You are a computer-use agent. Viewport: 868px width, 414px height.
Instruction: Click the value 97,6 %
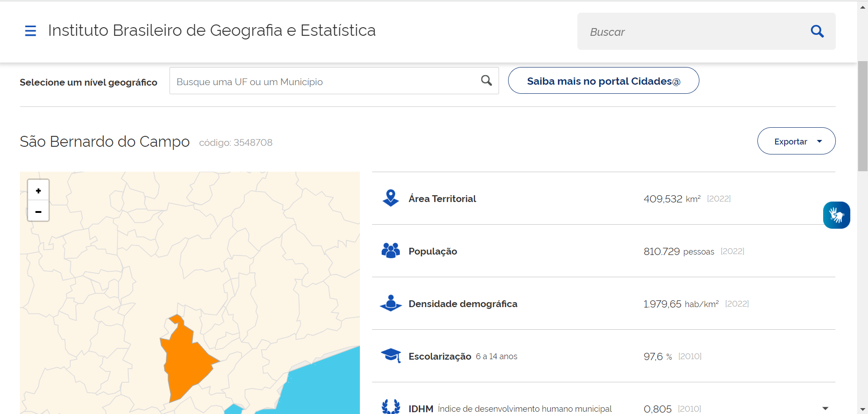tap(658, 356)
